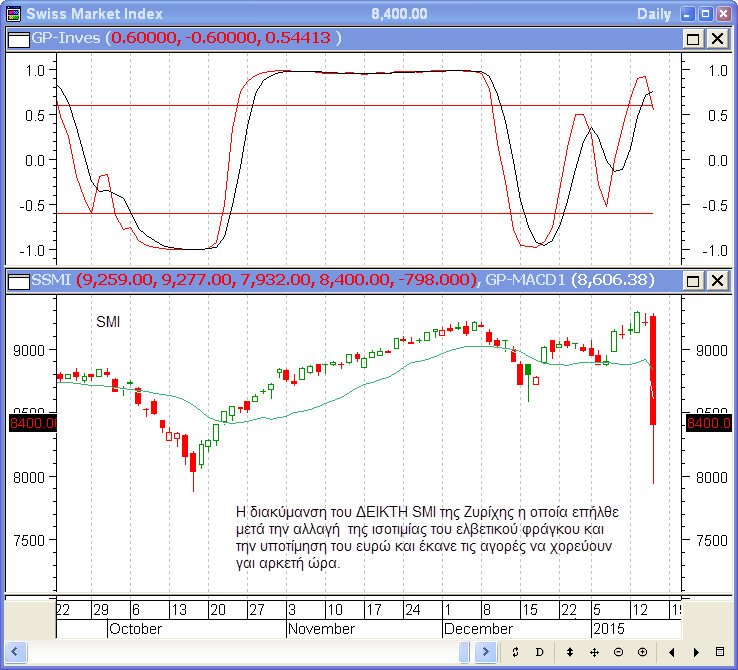Click the 'October' month label
The height and width of the screenshot is (670, 738).
click(136, 629)
